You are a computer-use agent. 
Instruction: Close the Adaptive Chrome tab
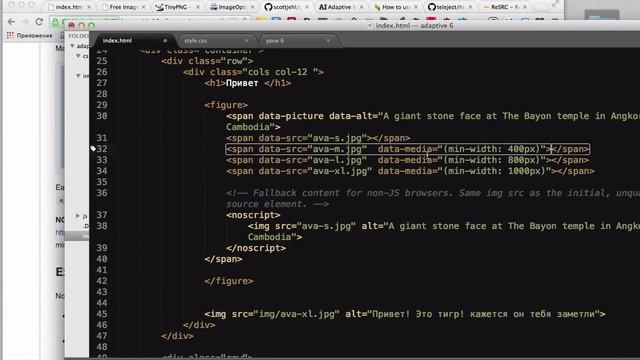[362, 7]
